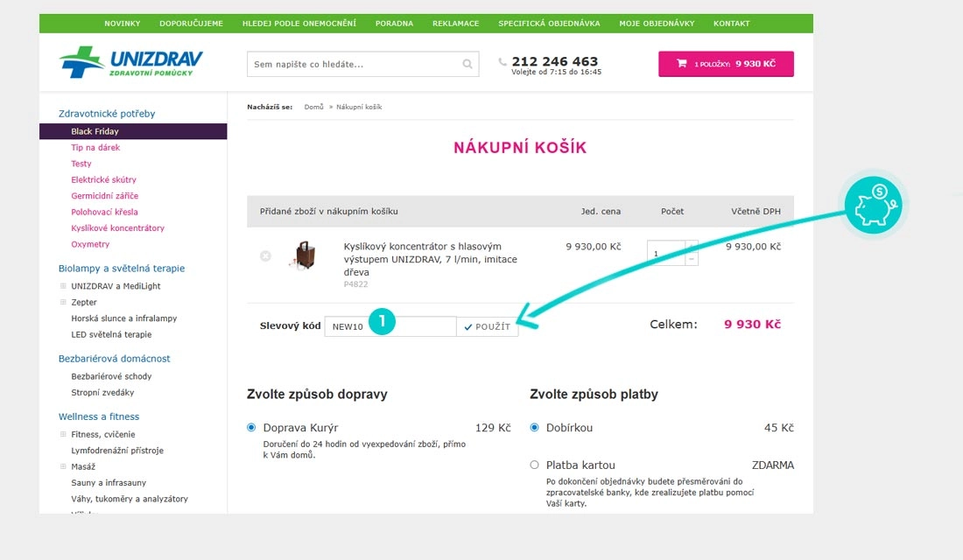Open the Poradna menu item
The width and height of the screenshot is (963, 560).
(x=394, y=24)
